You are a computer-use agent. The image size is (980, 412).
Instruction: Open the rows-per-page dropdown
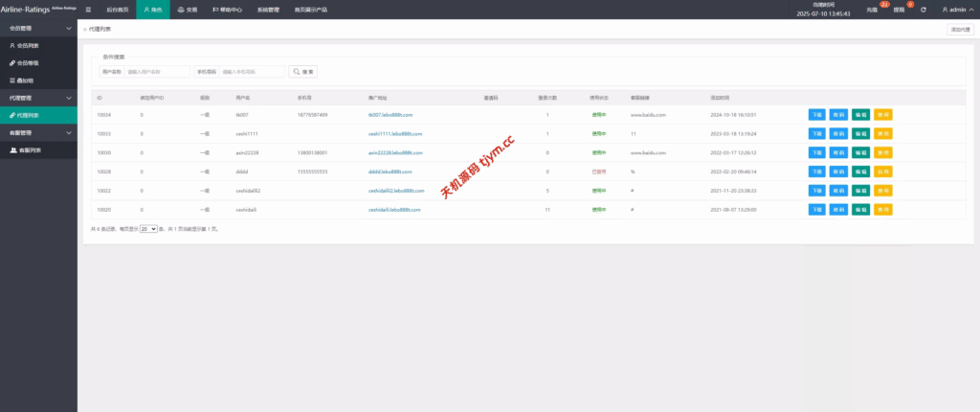(x=148, y=230)
